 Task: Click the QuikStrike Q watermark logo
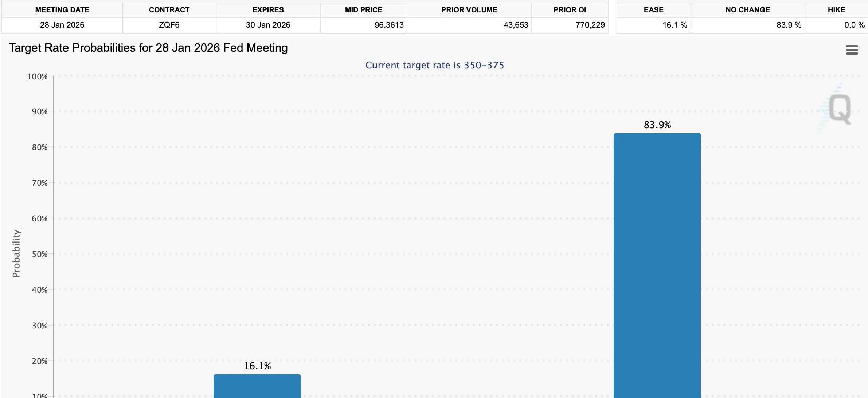[x=839, y=109]
